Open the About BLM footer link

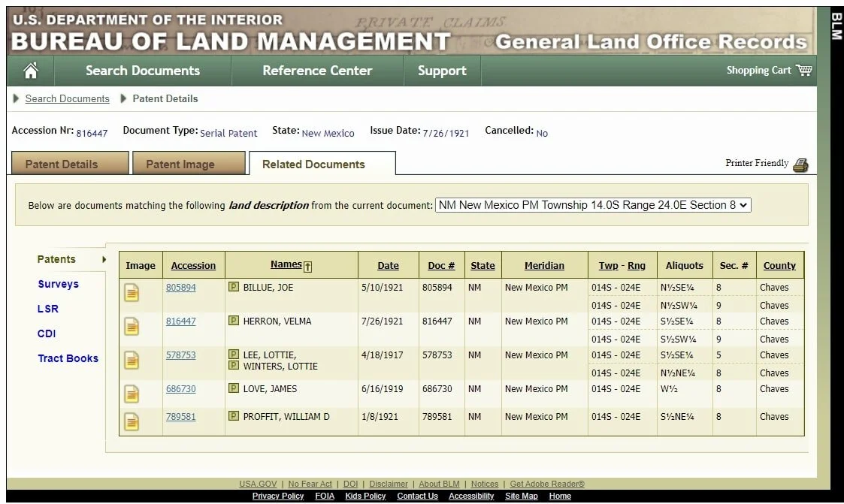439,484
